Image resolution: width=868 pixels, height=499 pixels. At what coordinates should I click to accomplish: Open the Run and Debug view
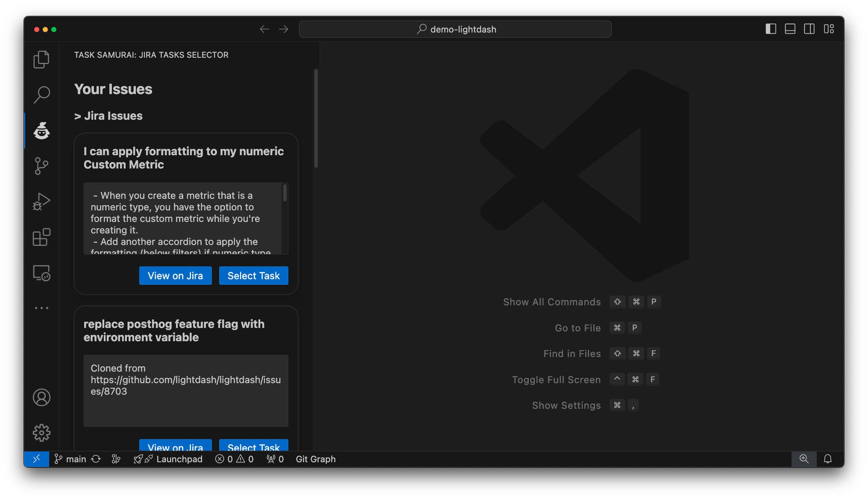(41, 201)
